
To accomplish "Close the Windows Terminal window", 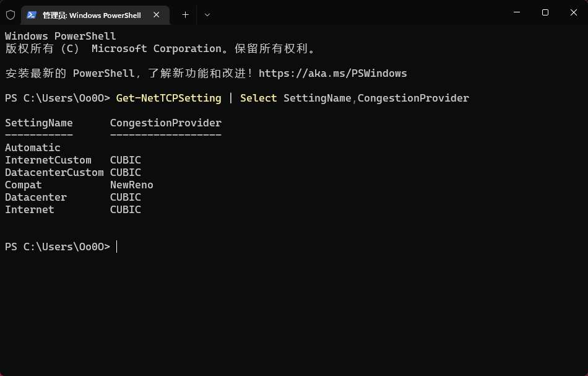I will point(574,12).
